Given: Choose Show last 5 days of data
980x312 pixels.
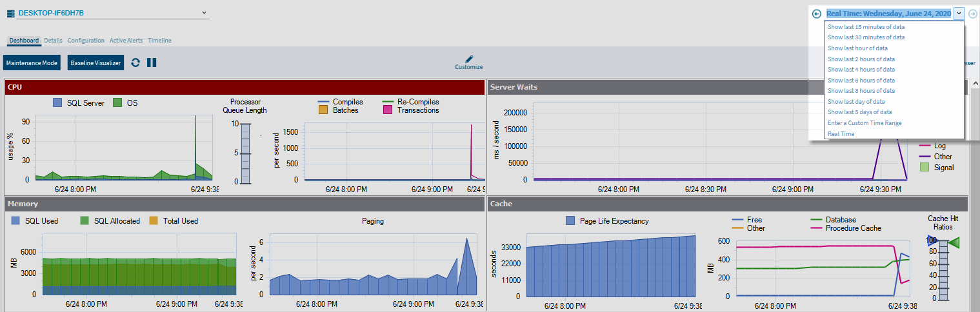Looking at the screenshot, I should click(860, 112).
